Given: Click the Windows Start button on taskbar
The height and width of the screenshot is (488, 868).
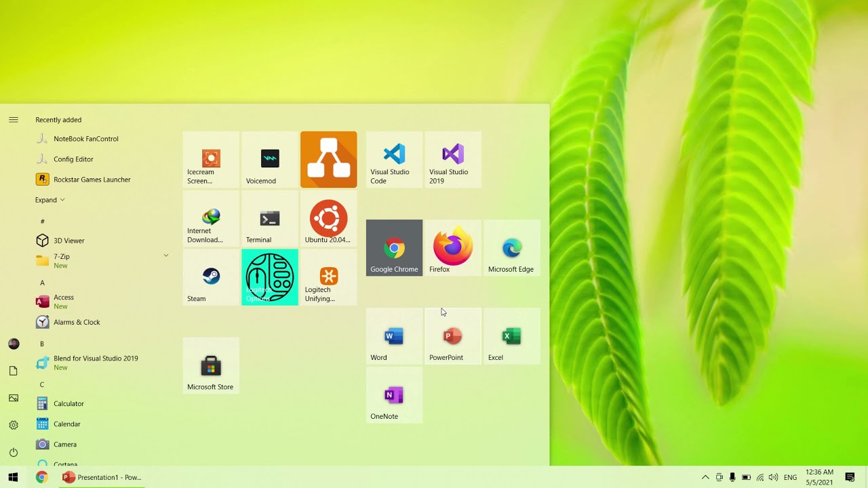Looking at the screenshot, I should pos(14,477).
